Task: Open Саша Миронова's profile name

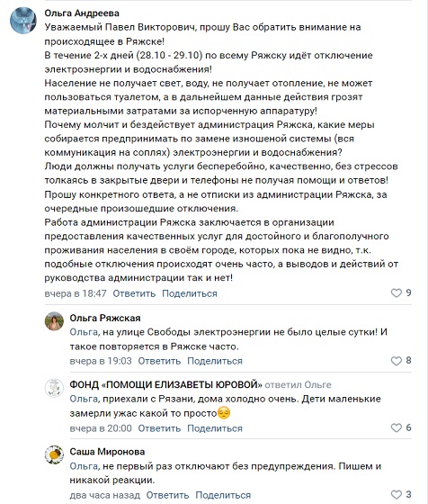Action: click(107, 452)
